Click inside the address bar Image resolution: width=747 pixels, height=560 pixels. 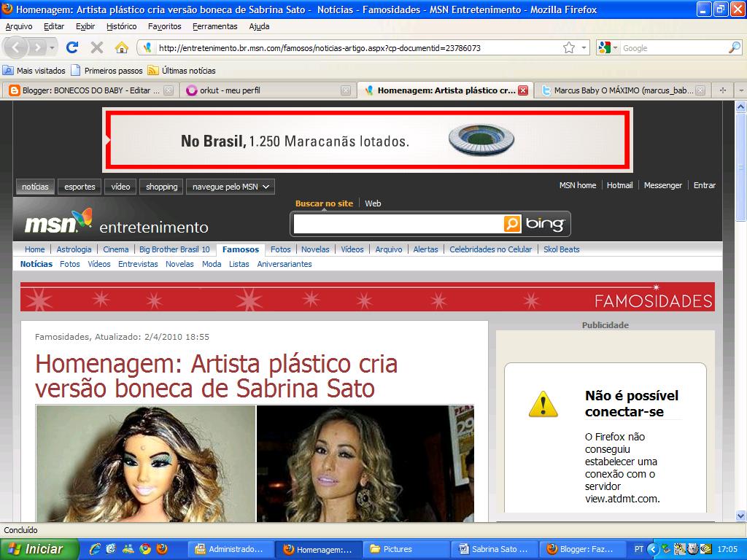[328, 47]
